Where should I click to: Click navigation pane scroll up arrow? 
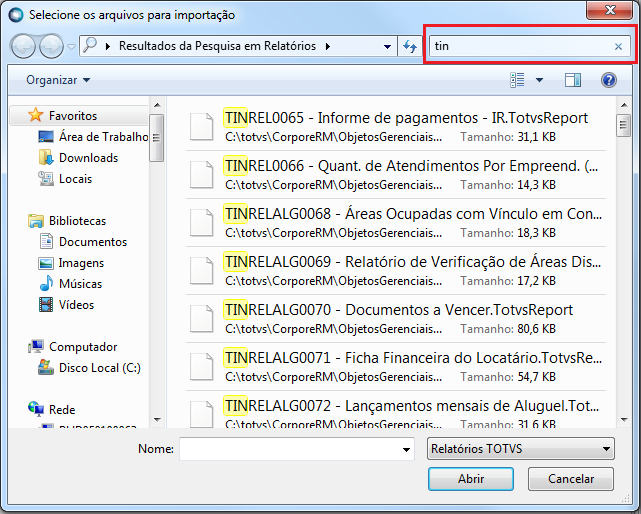point(157,105)
